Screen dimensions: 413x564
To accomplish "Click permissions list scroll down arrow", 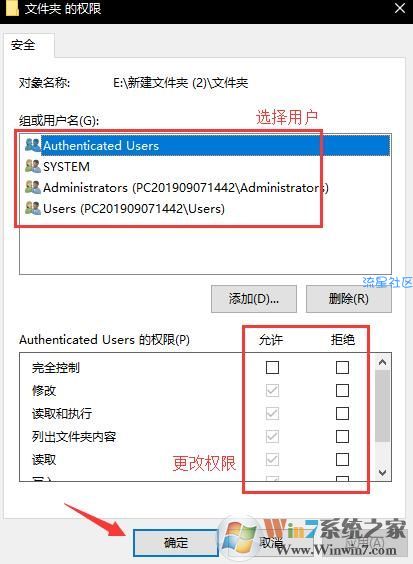I will pos(382,472).
